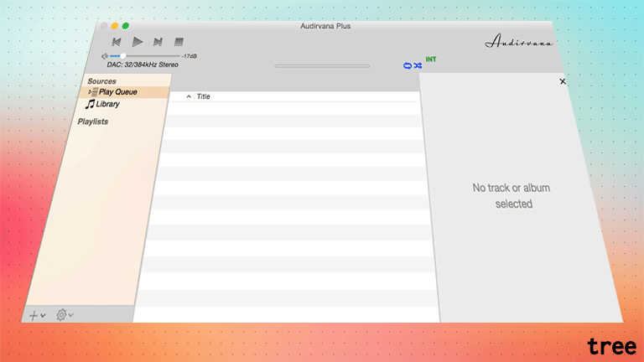Screen dimensions: 644x362
Task: Click the Audirvana logo
Action: pos(518,41)
